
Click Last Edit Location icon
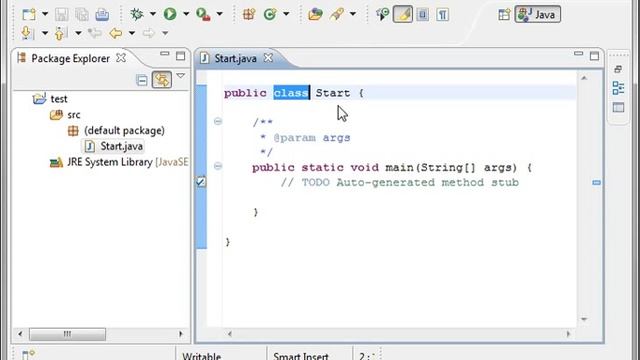pyautogui.click(x=95, y=33)
